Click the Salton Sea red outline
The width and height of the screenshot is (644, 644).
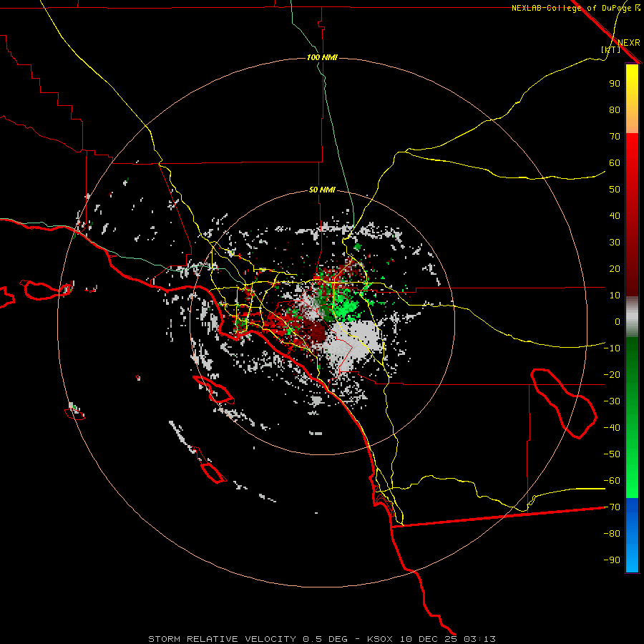click(x=564, y=404)
